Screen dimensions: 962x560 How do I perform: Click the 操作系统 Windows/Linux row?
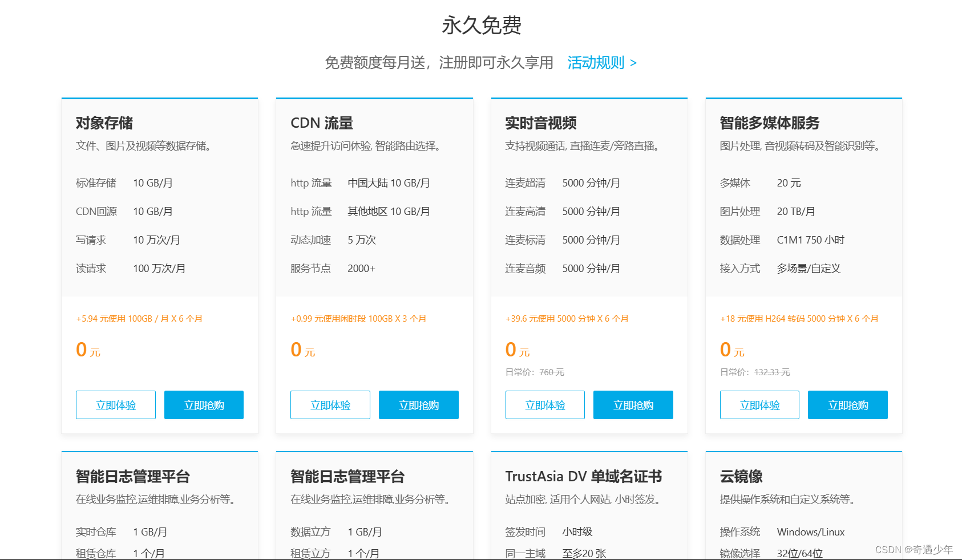pos(782,532)
